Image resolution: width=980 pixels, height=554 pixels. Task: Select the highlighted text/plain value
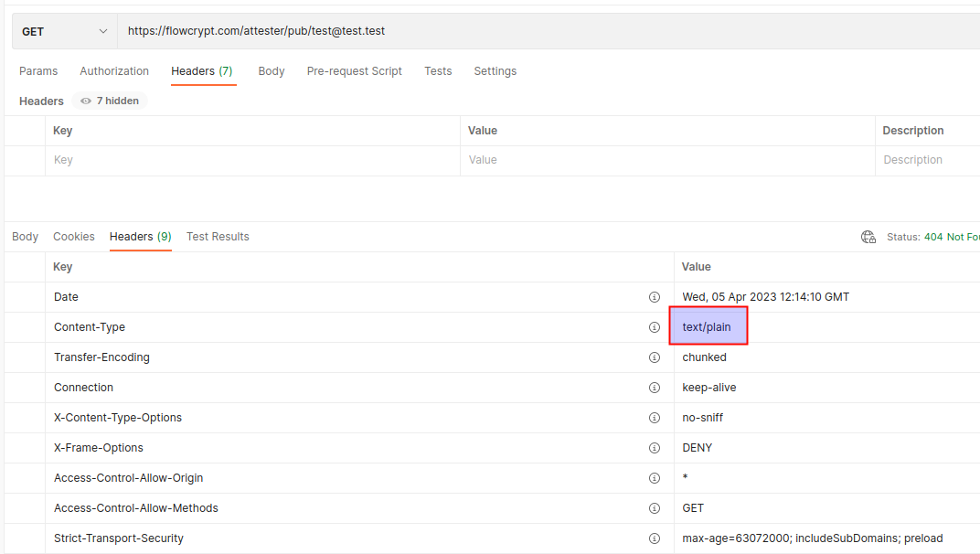point(708,326)
